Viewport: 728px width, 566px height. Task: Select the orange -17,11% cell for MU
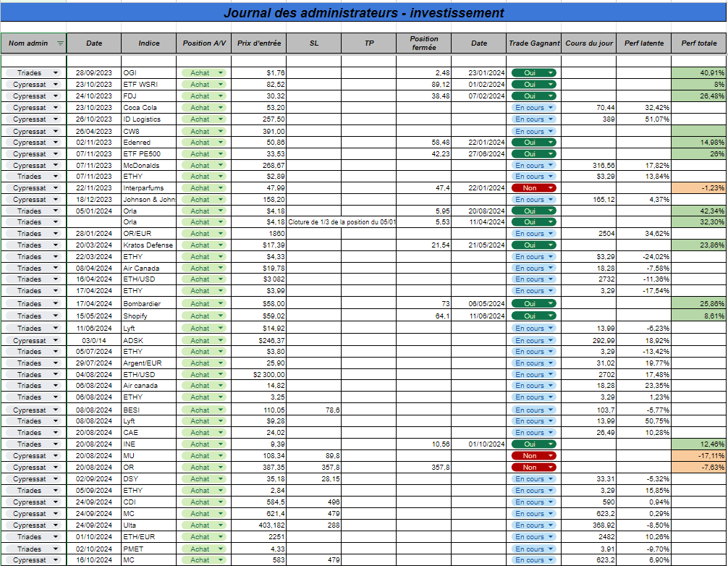699,456
